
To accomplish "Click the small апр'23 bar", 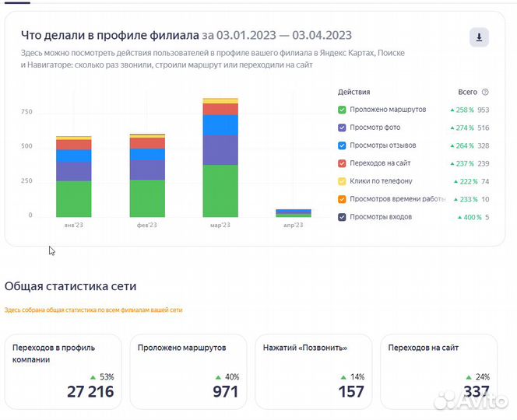I will tap(294, 212).
